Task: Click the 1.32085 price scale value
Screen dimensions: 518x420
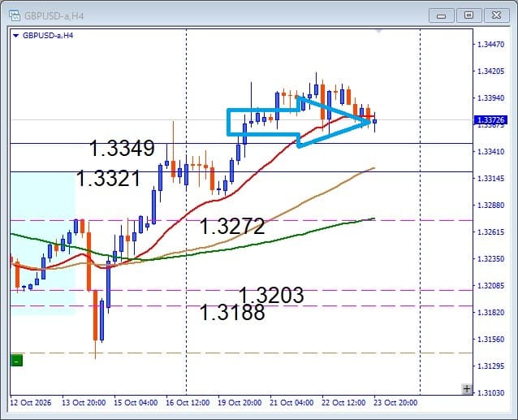Action: coord(491,285)
